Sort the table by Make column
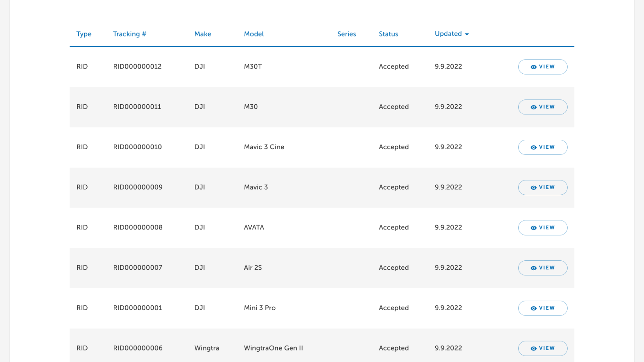Screen dimensions: 644x362 202,34
